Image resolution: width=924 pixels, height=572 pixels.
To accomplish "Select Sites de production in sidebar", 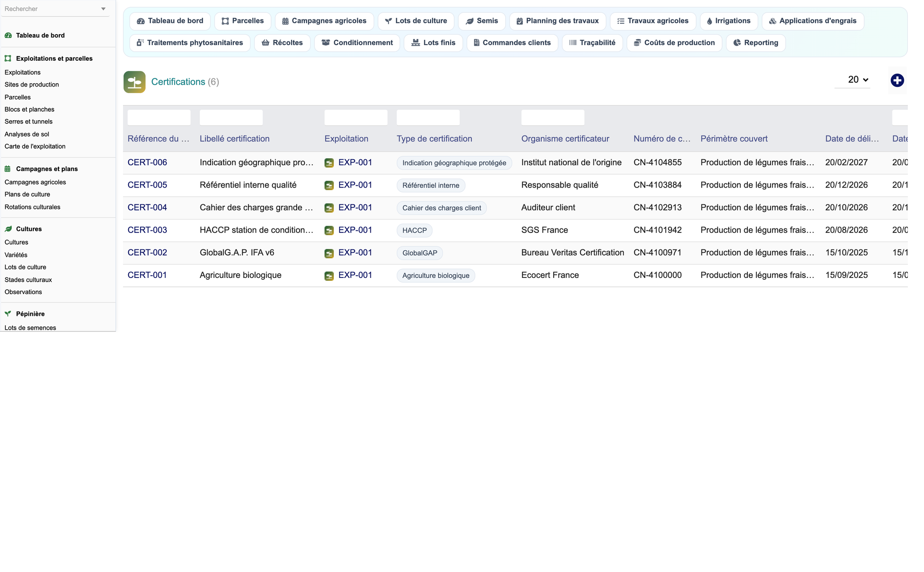I will tap(32, 85).
